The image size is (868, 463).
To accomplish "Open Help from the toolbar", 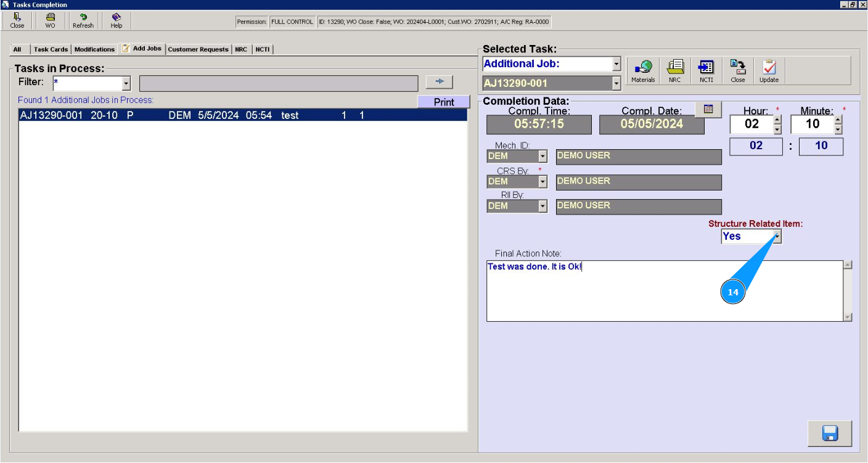I will coord(117,20).
